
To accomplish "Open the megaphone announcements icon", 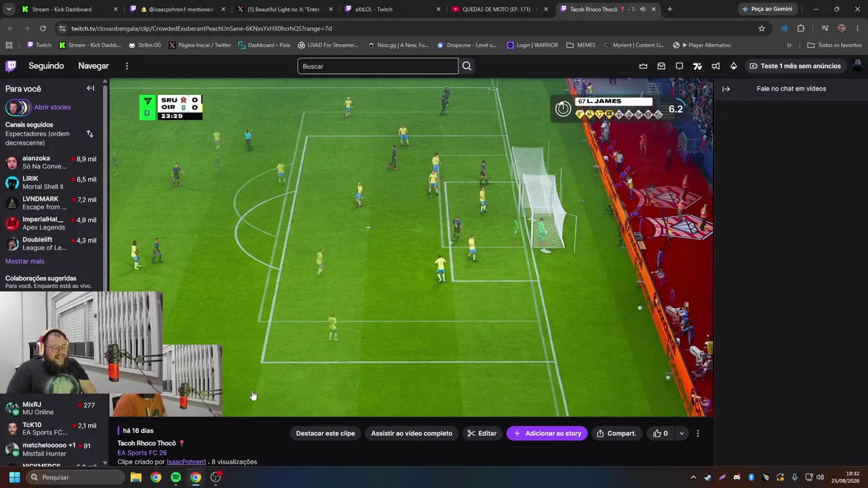I will click(715, 66).
